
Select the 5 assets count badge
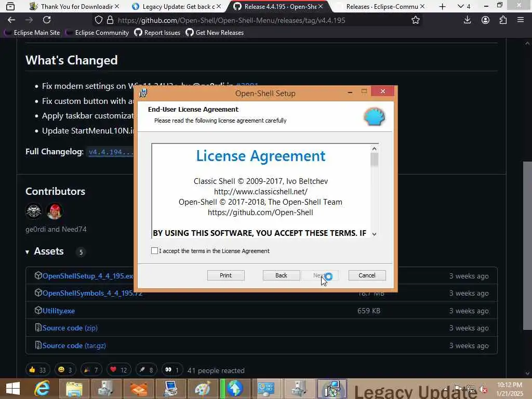pyautogui.click(x=81, y=252)
